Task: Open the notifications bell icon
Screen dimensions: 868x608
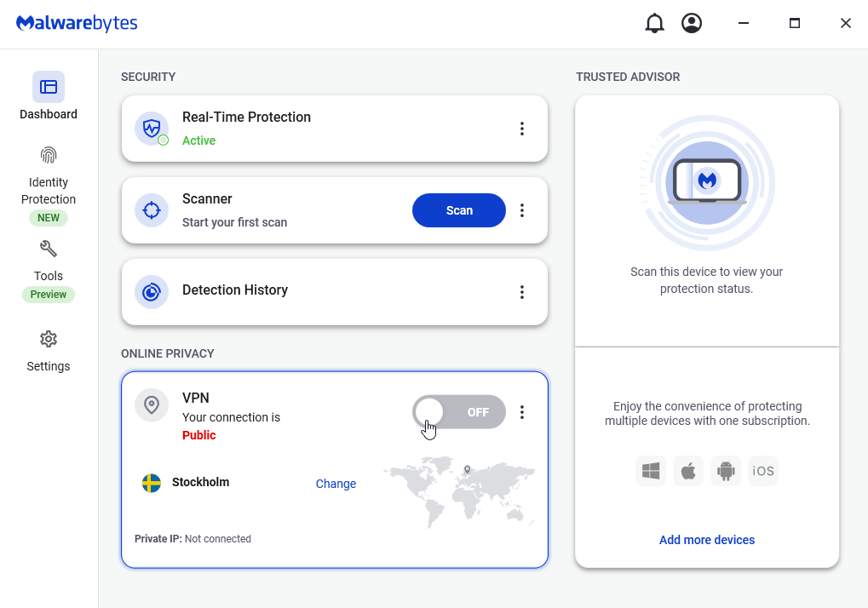Action: pyautogui.click(x=654, y=23)
